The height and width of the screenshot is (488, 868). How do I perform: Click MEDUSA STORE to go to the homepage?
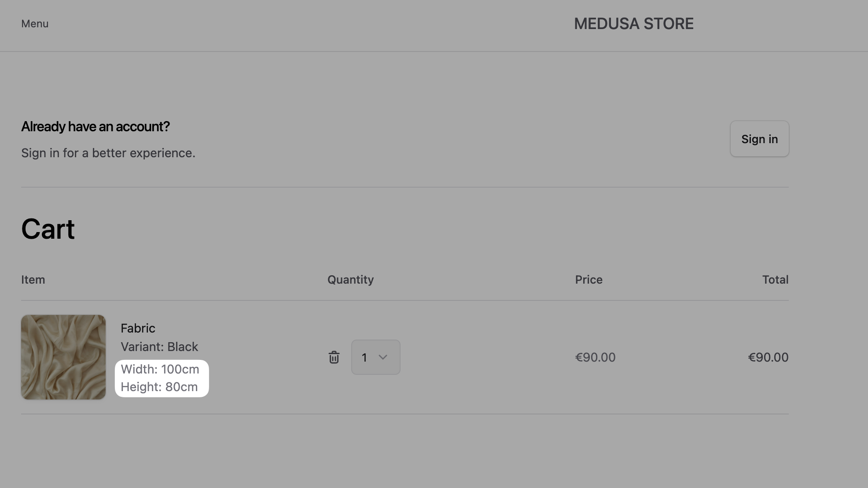click(633, 24)
